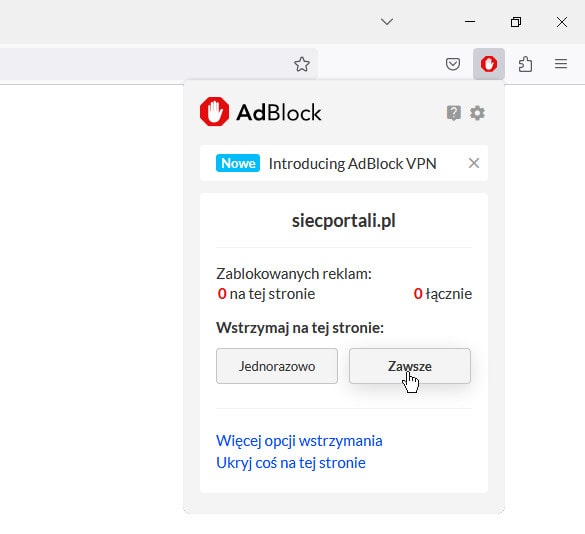Open Więcej opcji wstrzymania link
Viewport: 585px width, 534px height.
(x=299, y=441)
